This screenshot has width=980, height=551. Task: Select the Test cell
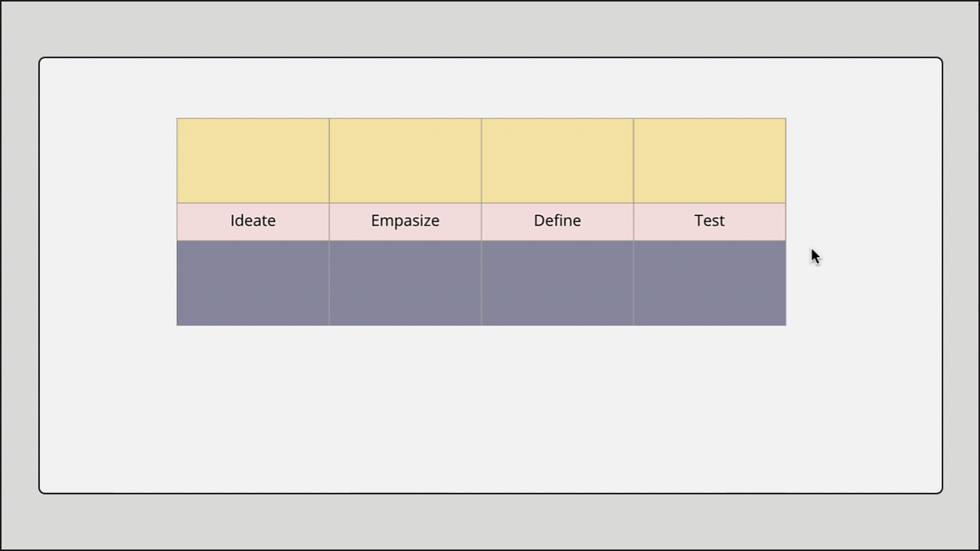tap(709, 221)
